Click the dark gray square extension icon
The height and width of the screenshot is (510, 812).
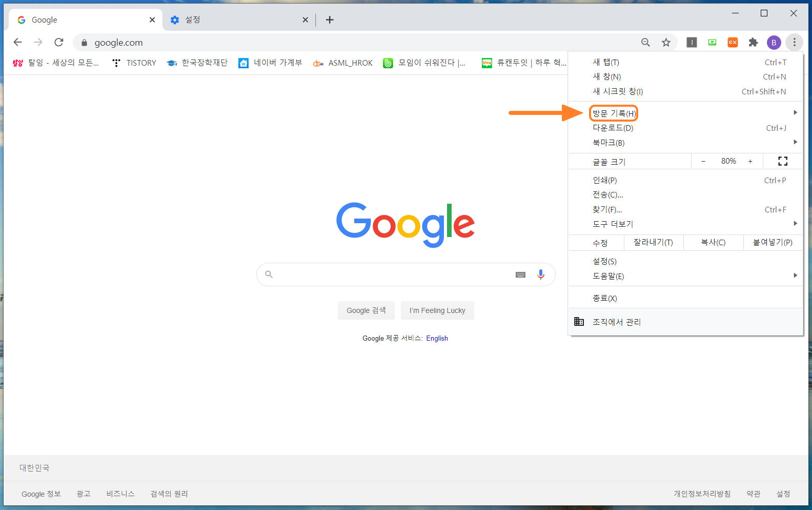(692, 42)
